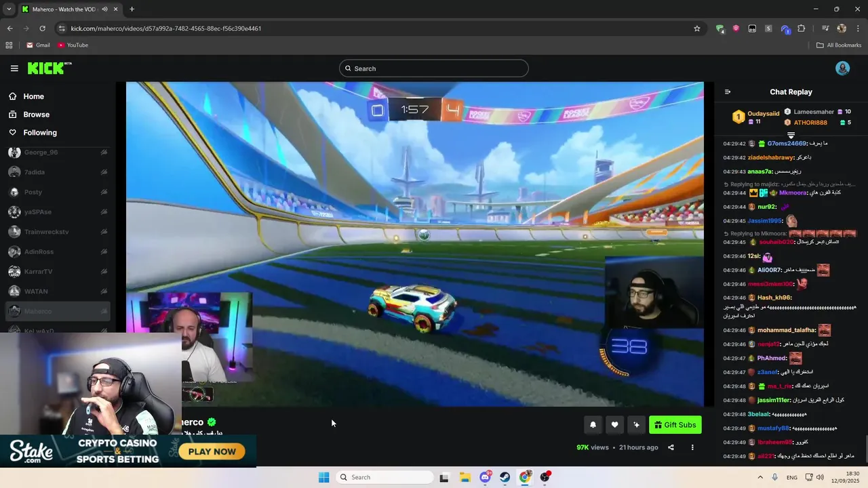Open Discord from taskbar
Screen dimensions: 868x488
pyautogui.click(x=486, y=477)
